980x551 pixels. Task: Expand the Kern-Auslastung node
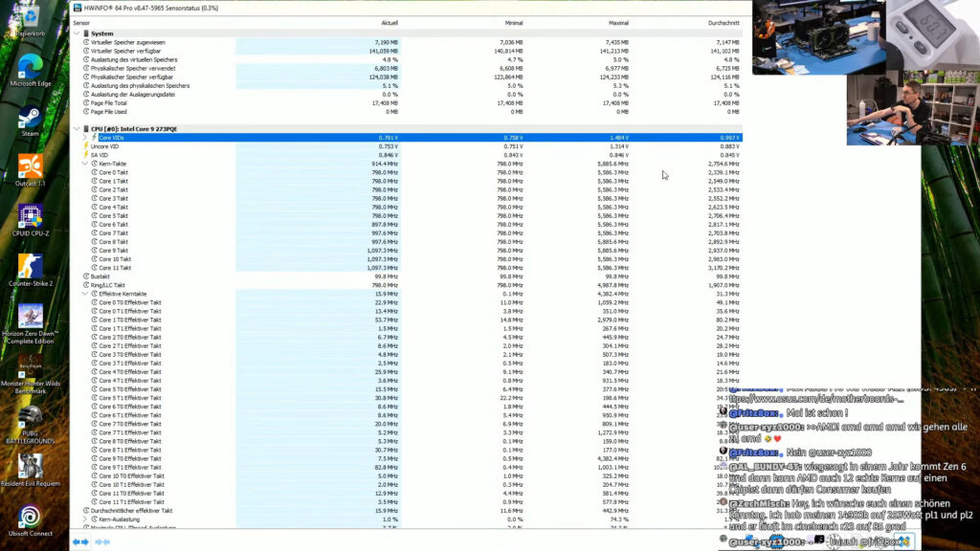click(x=85, y=519)
